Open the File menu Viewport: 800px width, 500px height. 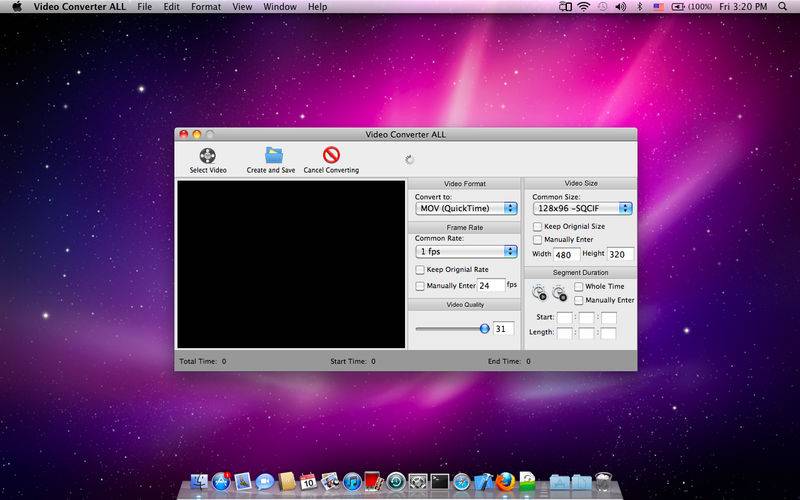tap(144, 7)
